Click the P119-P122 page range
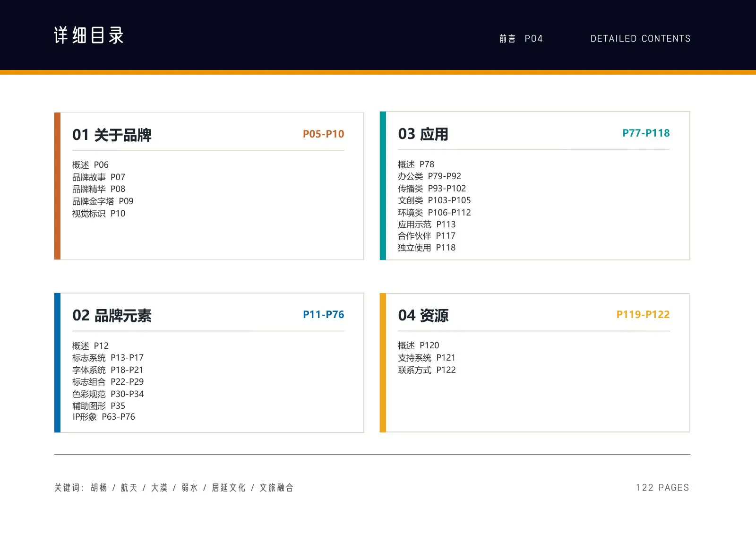Image resolution: width=756 pixels, height=535 pixels. (x=643, y=315)
